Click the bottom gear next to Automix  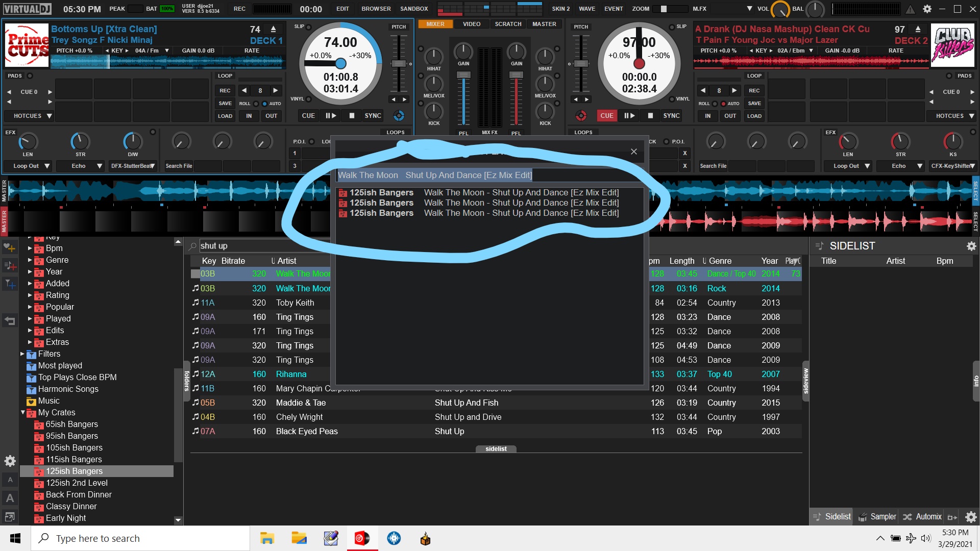(971, 517)
